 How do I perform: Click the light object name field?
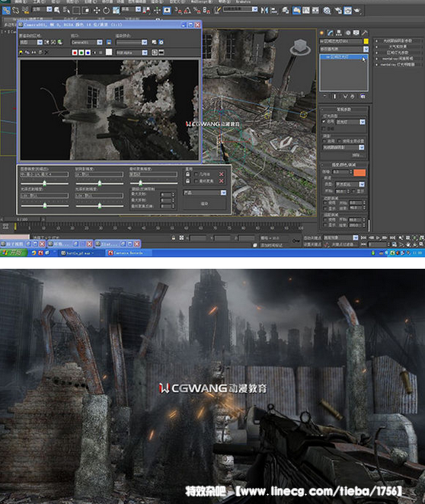[340, 41]
